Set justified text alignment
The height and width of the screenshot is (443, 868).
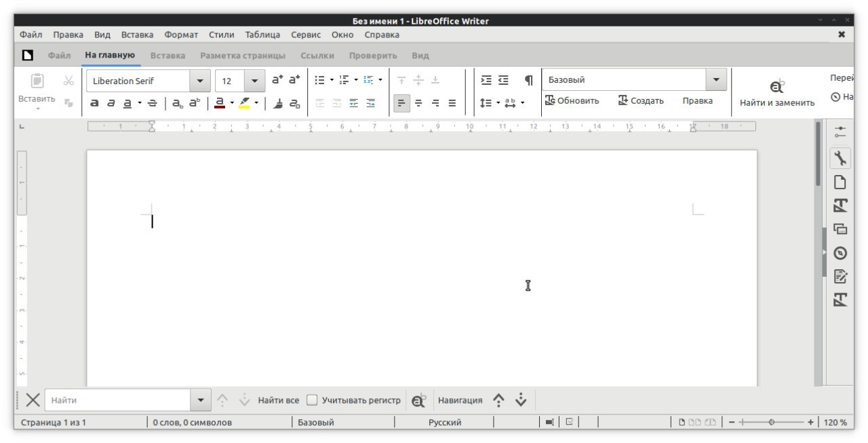pos(452,103)
